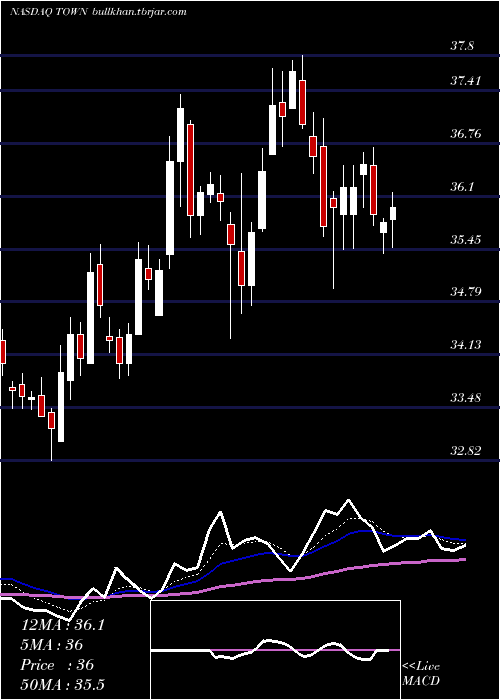Click the 34.79 price level label
The image size is (500, 700).
466,292
